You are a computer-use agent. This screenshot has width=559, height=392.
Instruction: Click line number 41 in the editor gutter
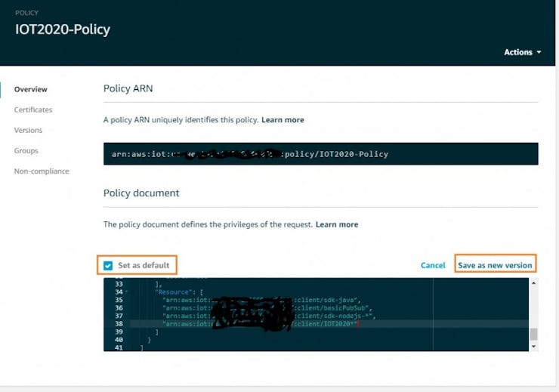click(119, 347)
